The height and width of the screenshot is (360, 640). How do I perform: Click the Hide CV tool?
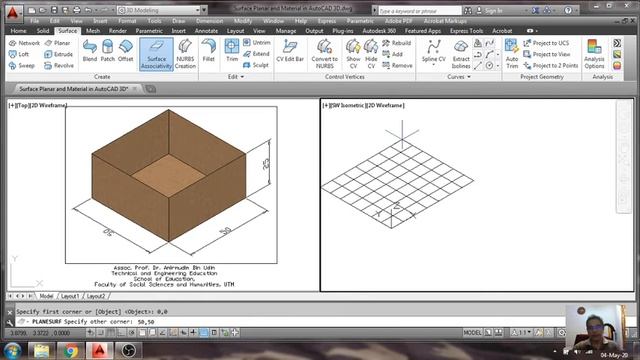point(371,54)
